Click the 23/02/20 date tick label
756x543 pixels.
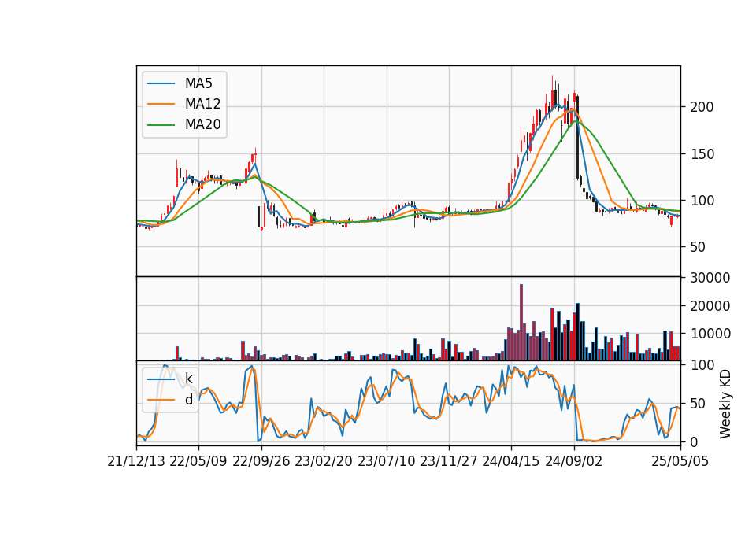[324, 461]
